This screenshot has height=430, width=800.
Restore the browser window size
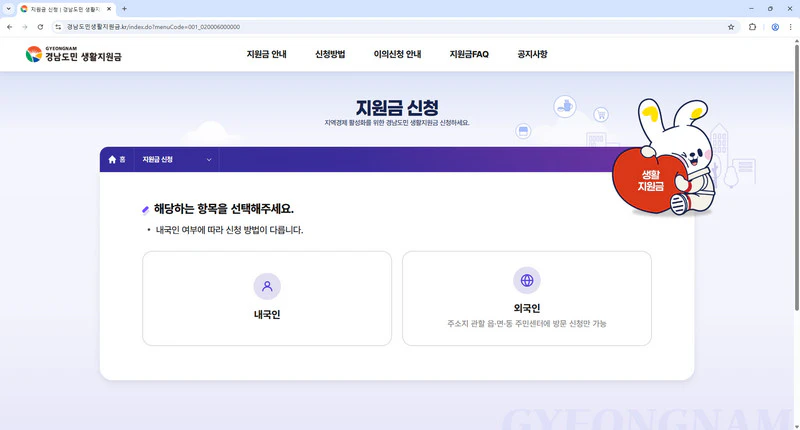point(770,9)
